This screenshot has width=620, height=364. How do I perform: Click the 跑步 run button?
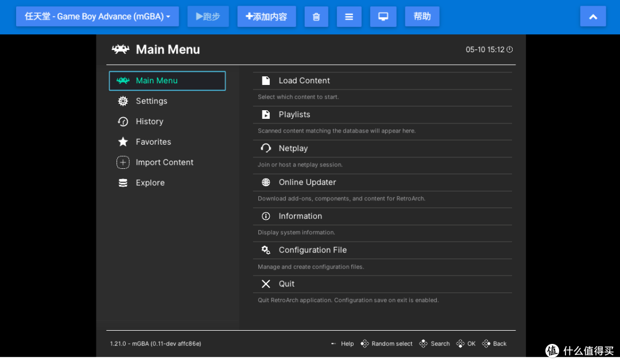[208, 17]
